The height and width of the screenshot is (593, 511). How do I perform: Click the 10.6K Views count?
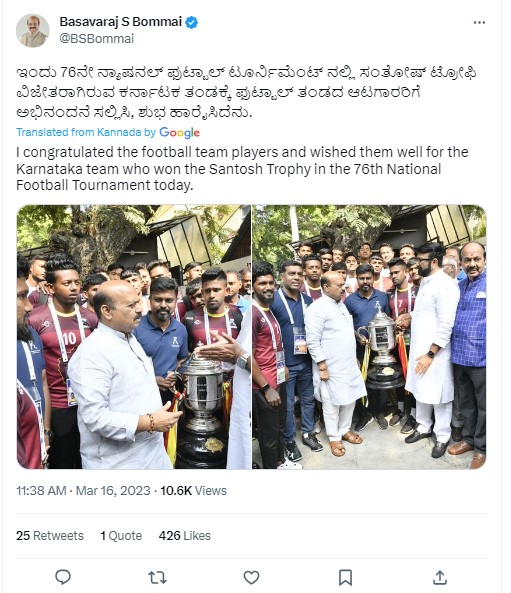tap(193, 491)
